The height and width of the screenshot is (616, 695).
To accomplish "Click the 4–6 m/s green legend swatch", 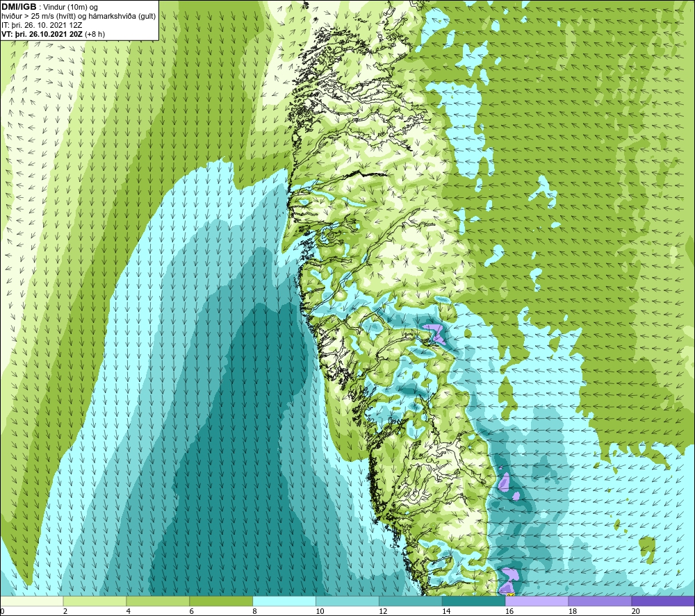I will coord(158,601).
